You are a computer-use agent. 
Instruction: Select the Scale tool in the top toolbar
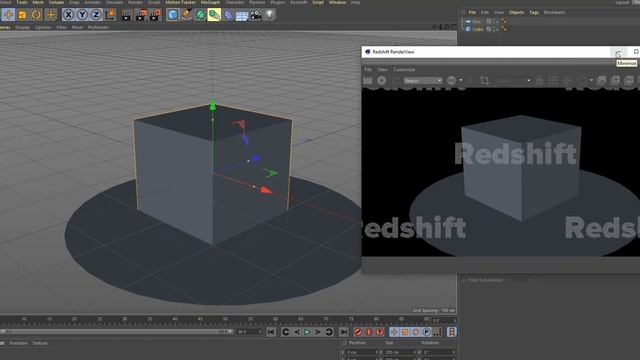point(22,15)
